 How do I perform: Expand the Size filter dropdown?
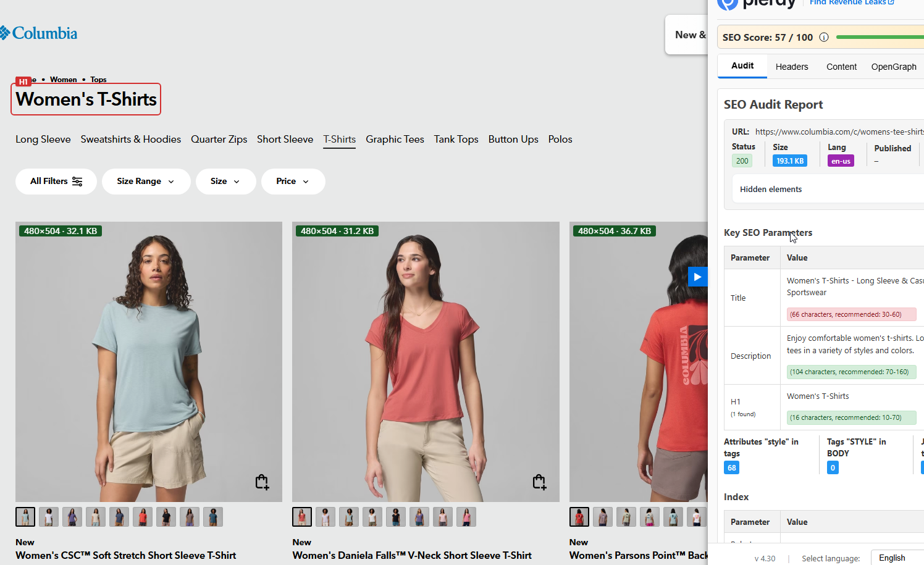225,182
